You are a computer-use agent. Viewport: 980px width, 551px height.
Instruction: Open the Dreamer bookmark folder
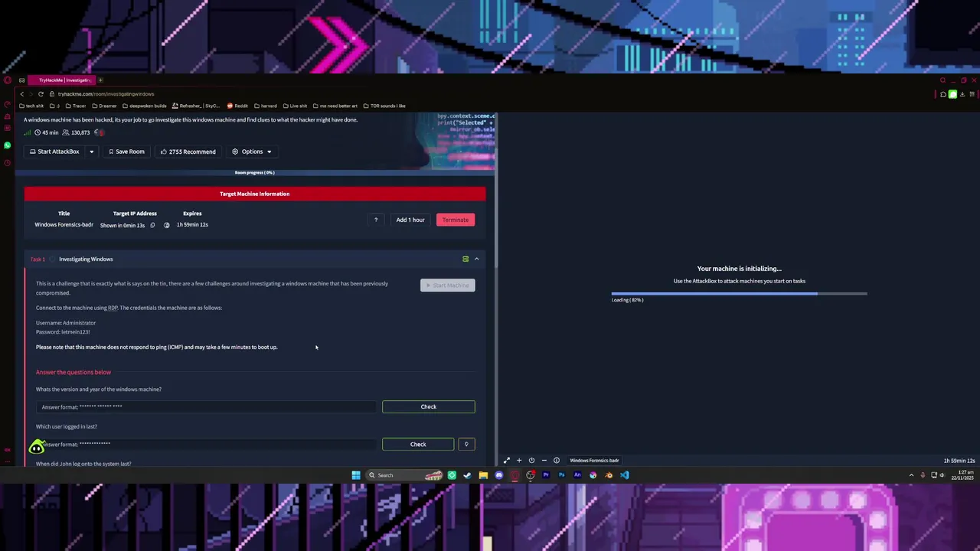(x=104, y=106)
